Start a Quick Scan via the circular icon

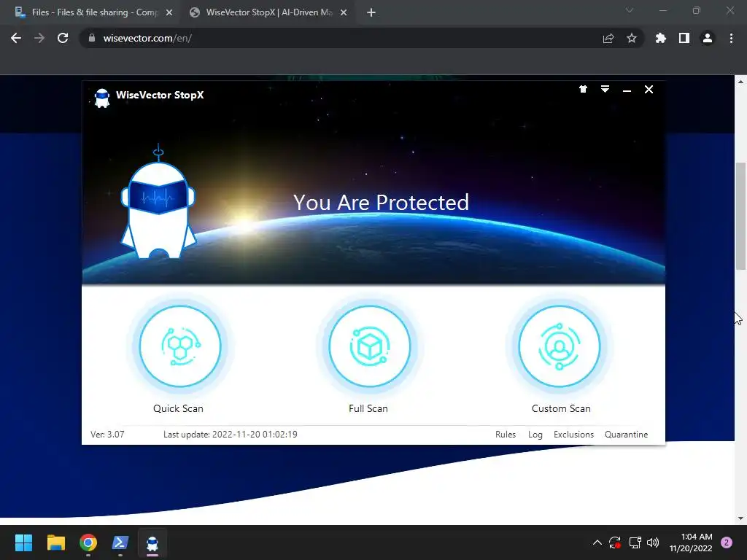180,346
